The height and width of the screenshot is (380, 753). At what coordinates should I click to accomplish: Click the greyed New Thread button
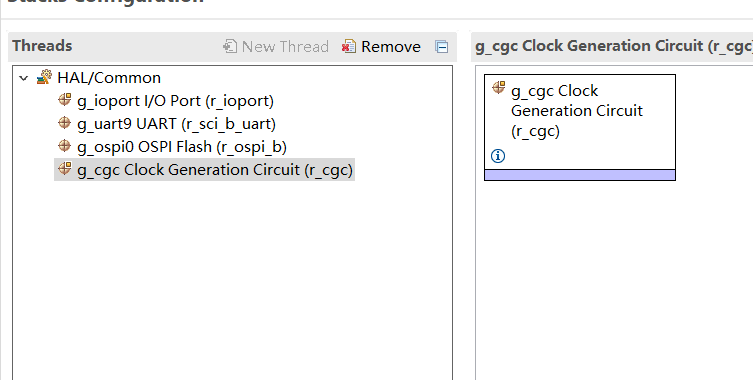(x=276, y=47)
